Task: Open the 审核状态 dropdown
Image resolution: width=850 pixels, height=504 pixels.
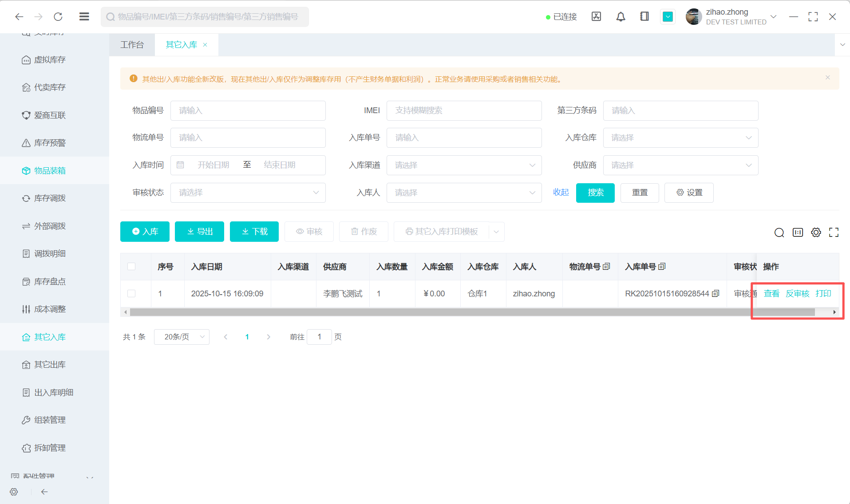Action: tap(248, 193)
